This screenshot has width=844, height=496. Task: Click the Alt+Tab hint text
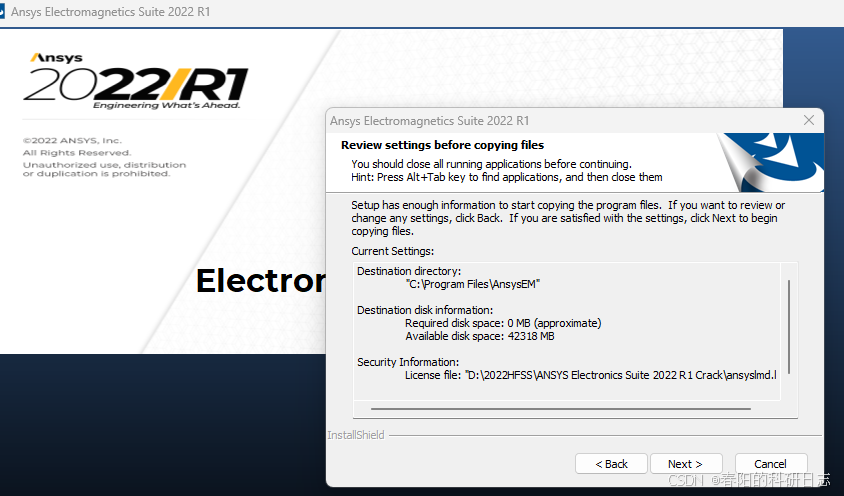507,177
